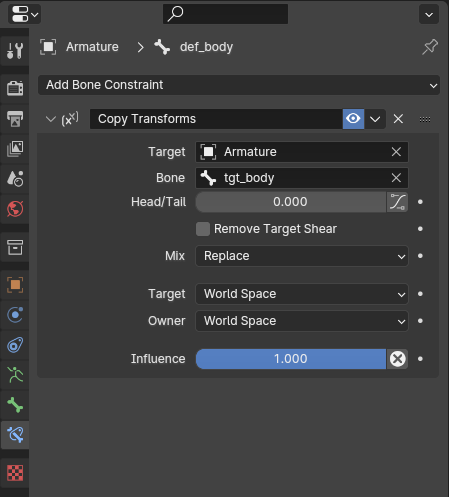
Task: Clear the Target Armature object
Action: pos(396,152)
